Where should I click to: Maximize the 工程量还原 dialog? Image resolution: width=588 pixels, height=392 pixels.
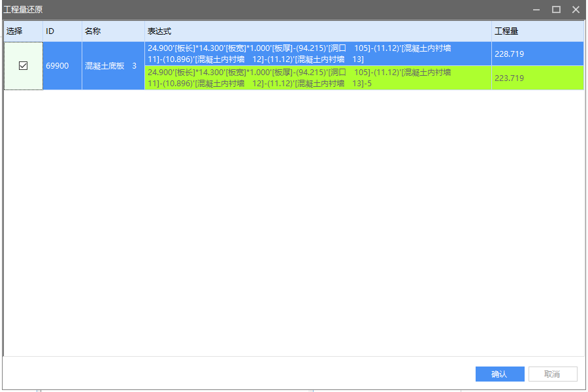pyautogui.click(x=556, y=10)
